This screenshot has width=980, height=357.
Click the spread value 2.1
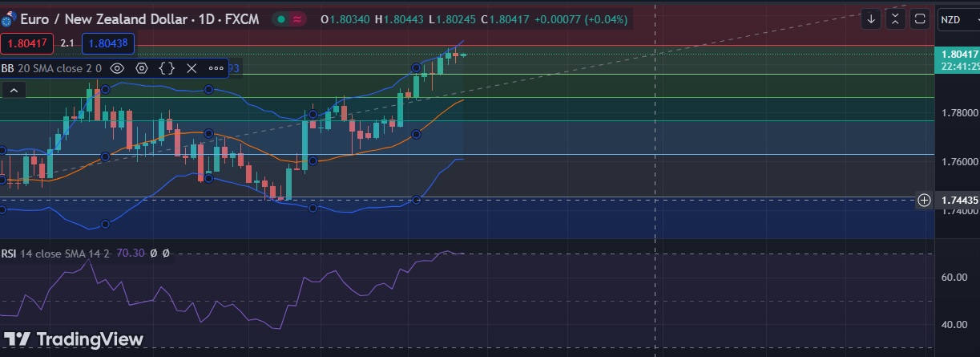[x=67, y=43]
